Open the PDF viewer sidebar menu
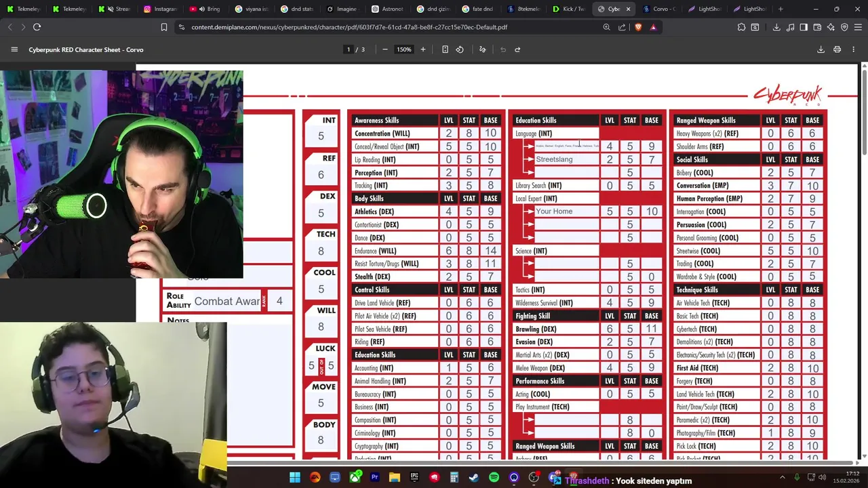Screen dimensions: 868x488 coord(14,49)
